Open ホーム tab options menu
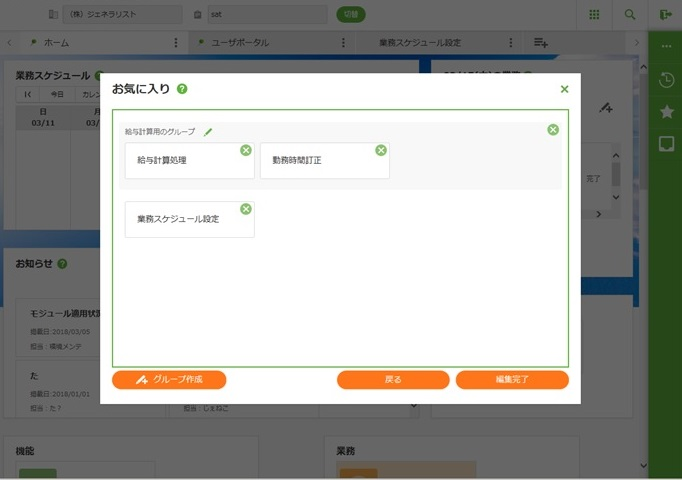The height and width of the screenshot is (480, 682). point(176,43)
